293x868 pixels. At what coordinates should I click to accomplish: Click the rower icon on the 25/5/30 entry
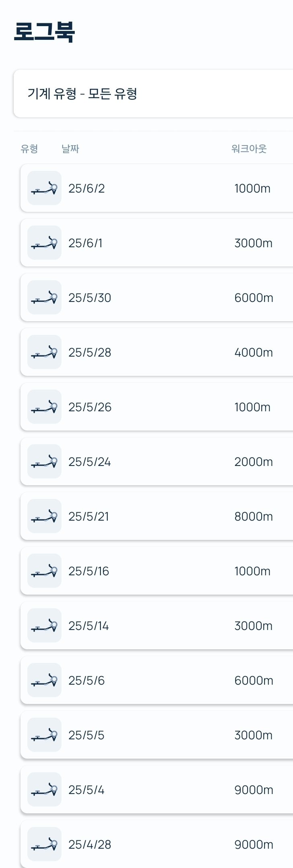44,298
